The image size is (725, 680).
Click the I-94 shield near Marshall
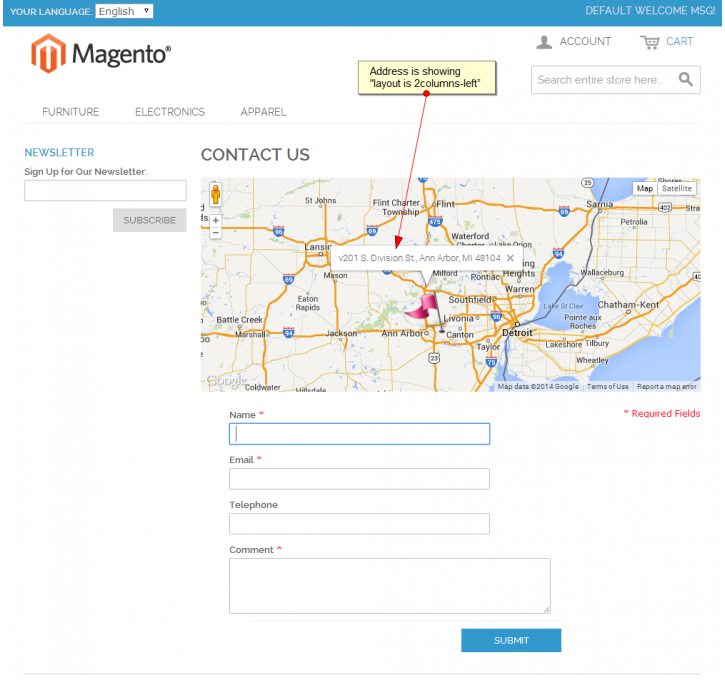coord(289,332)
